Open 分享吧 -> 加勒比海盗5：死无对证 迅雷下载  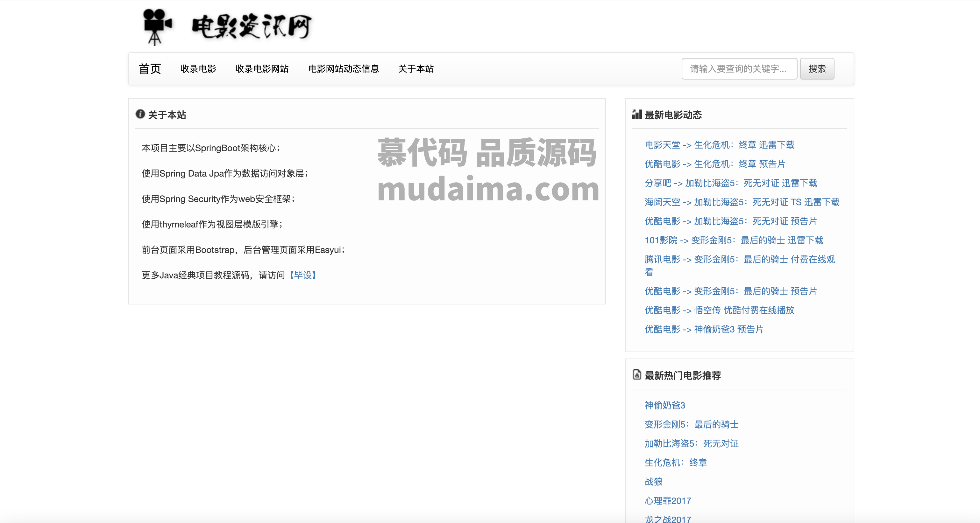(x=731, y=183)
